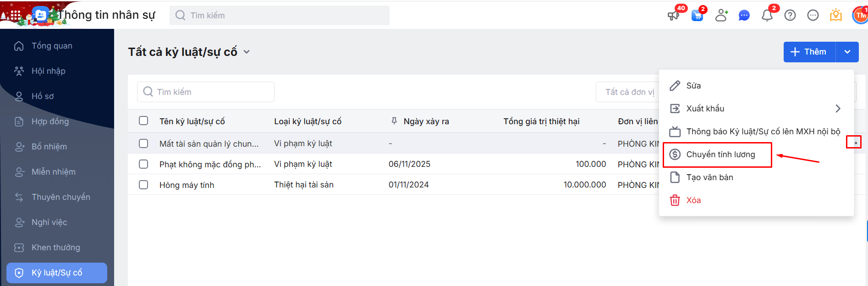Tick the select-all header checkbox
Image resolution: width=868 pixels, height=286 pixels.
[x=143, y=121]
